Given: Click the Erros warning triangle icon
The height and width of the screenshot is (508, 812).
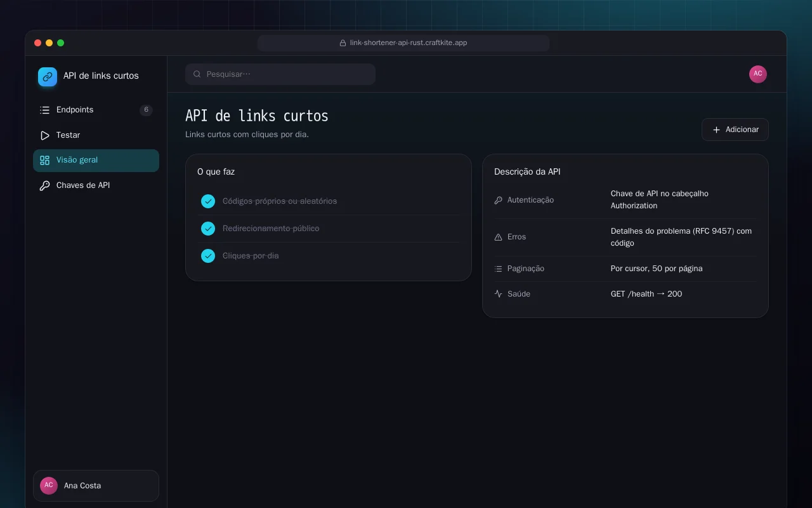Looking at the screenshot, I should (498, 237).
